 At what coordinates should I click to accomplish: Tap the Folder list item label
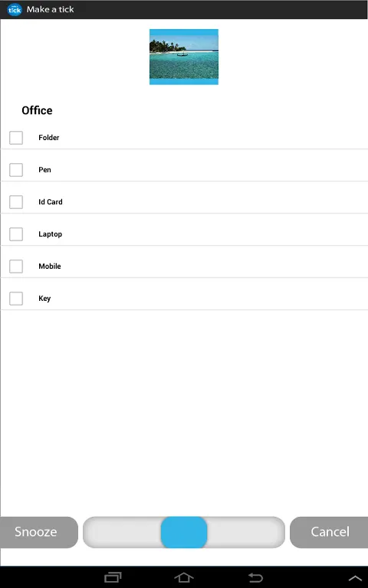click(49, 138)
